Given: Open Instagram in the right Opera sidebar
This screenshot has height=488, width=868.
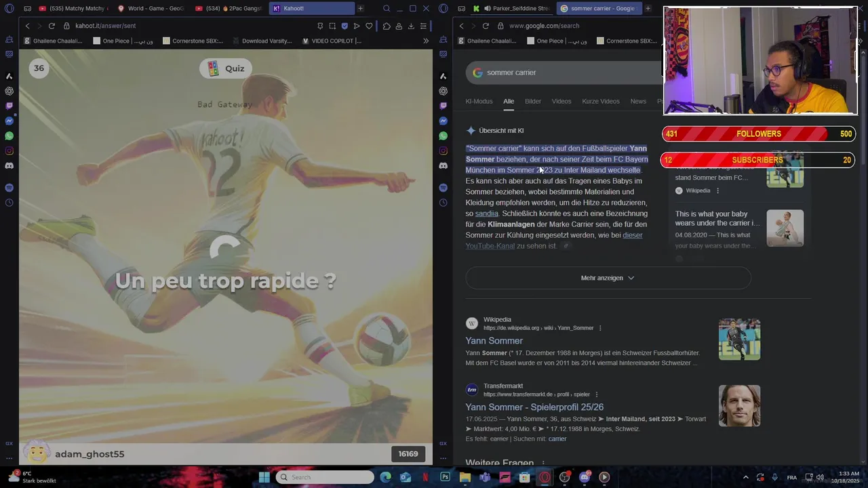Looking at the screenshot, I should [x=443, y=150].
